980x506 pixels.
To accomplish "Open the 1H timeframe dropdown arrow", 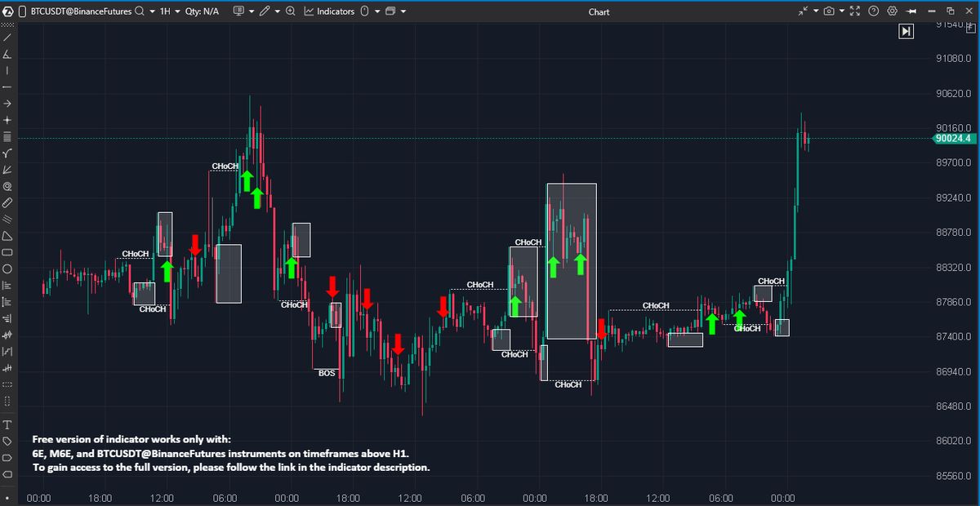I will (177, 11).
